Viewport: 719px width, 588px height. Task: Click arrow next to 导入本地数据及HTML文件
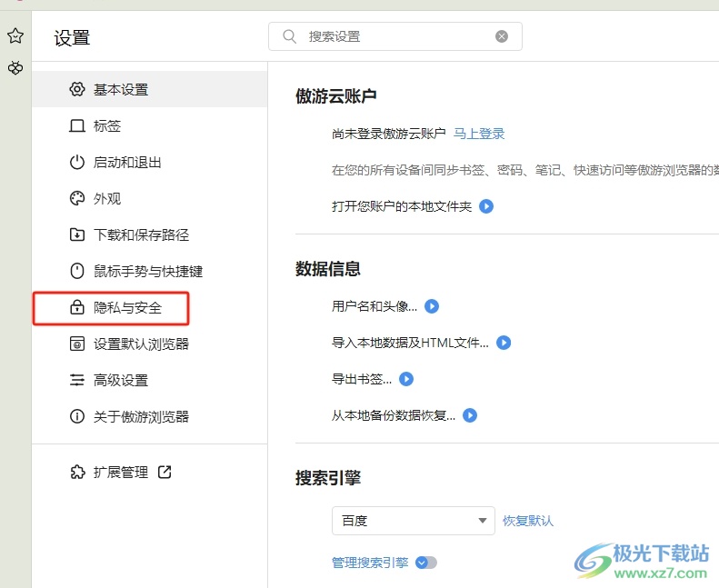[x=504, y=343]
